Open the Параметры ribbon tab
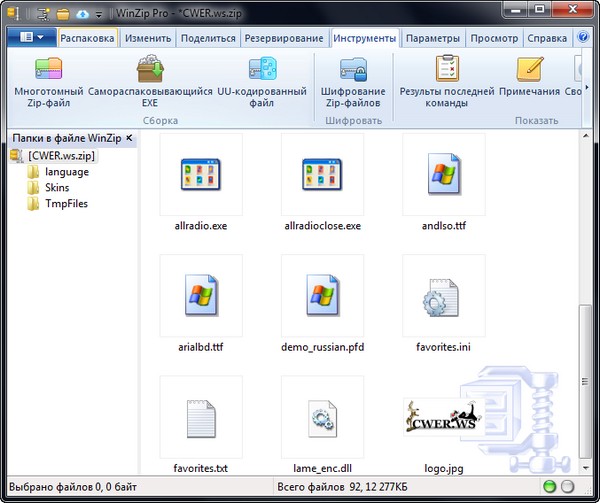This screenshot has width=600, height=503. coord(432,39)
